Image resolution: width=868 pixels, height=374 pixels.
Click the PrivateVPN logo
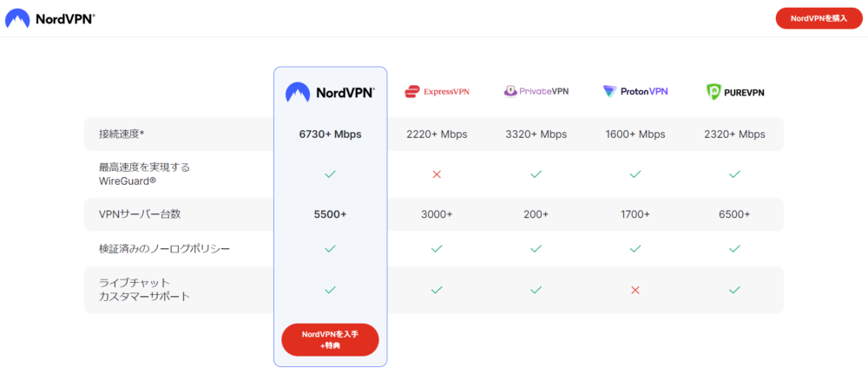pos(536,91)
